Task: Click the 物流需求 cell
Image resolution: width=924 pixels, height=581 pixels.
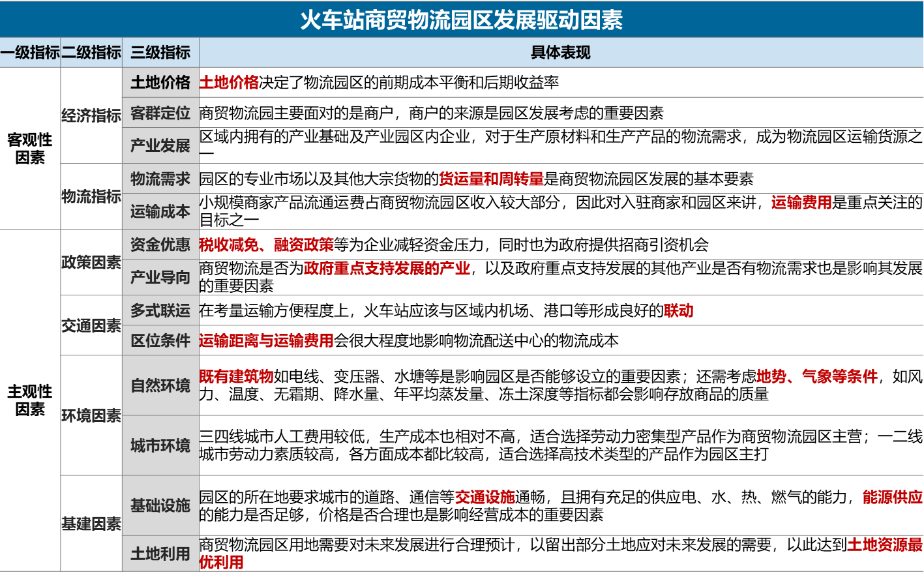Action: point(160,178)
